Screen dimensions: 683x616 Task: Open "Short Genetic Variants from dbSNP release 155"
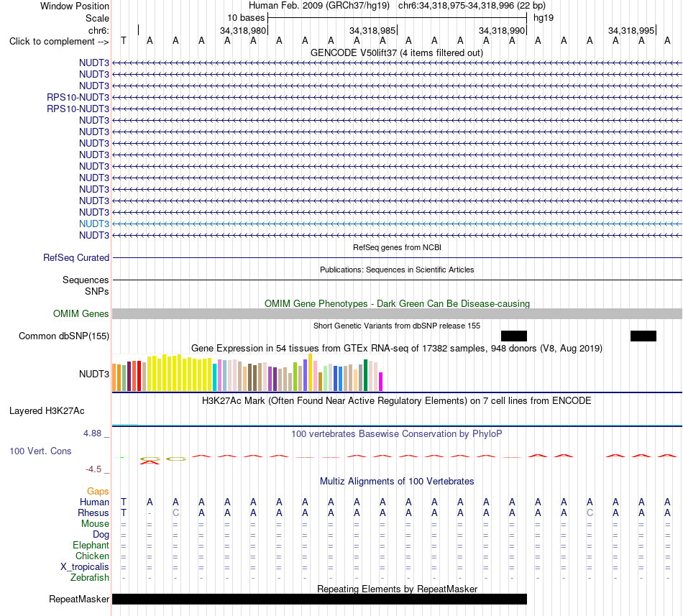click(x=397, y=326)
